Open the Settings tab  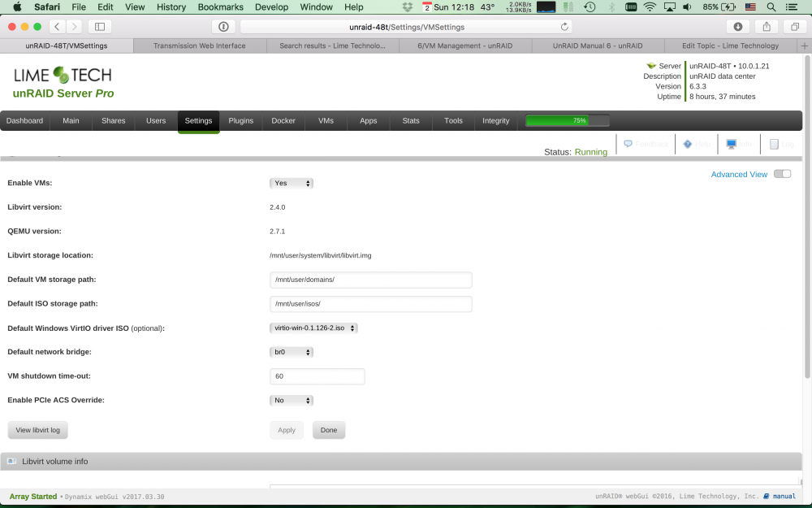pyautogui.click(x=198, y=121)
